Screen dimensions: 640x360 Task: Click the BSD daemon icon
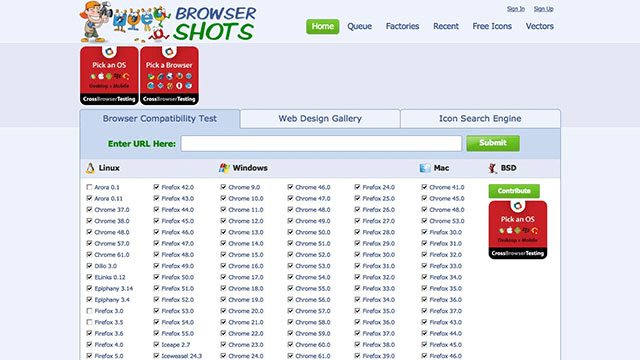[x=493, y=168]
